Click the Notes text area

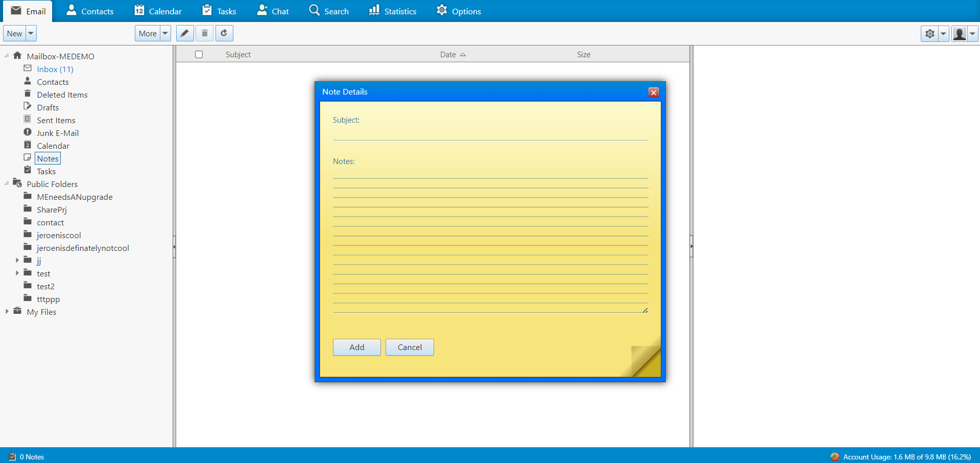click(x=490, y=240)
